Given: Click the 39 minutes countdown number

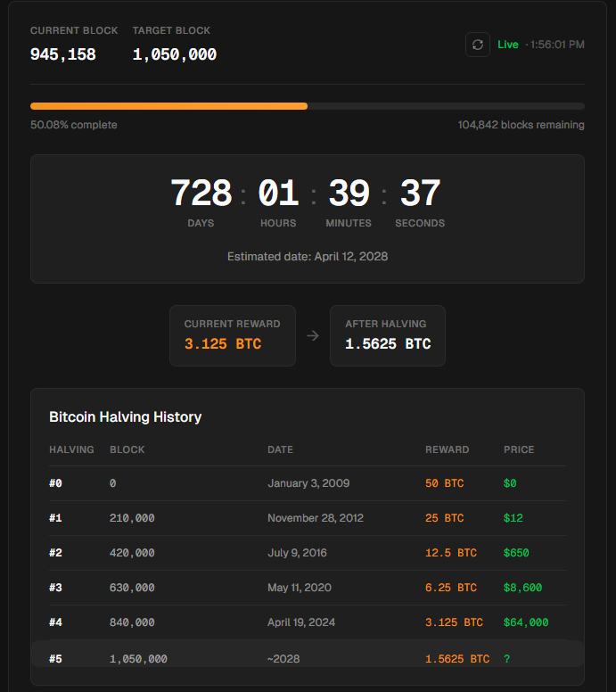Looking at the screenshot, I should [x=349, y=193].
